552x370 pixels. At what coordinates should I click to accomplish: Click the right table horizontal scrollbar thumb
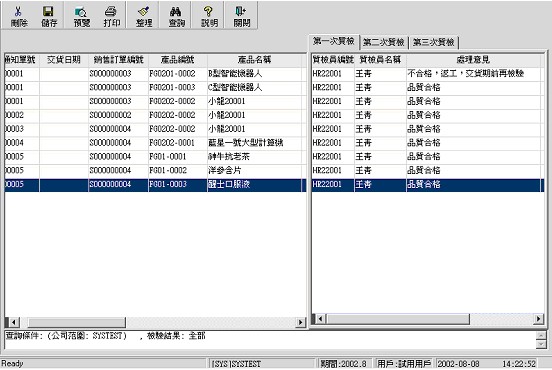(x=398, y=319)
